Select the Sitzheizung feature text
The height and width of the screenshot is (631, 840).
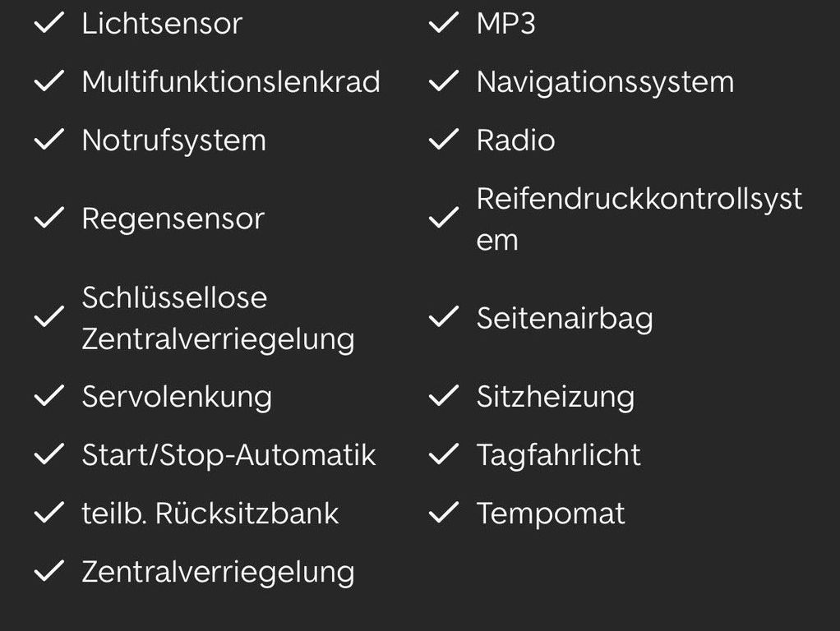tap(556, 398)
